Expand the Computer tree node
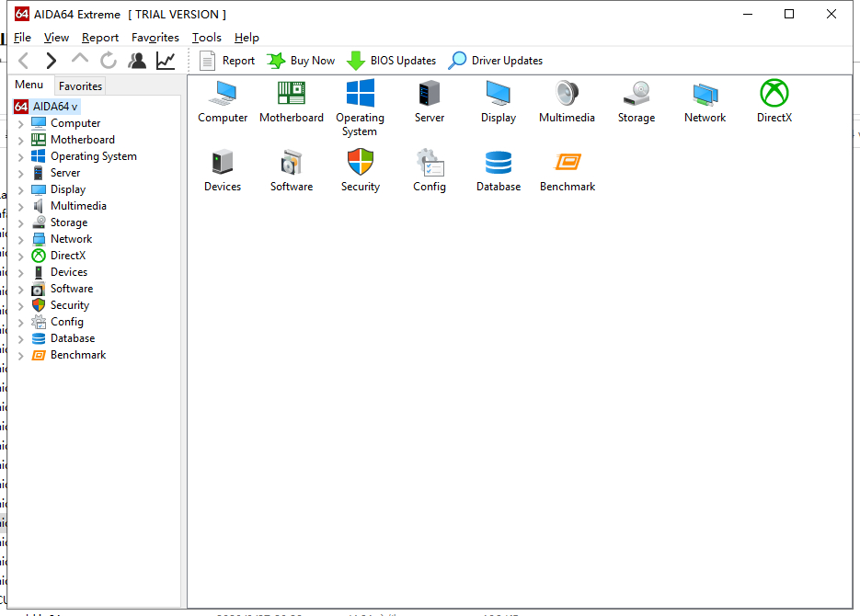The height and width of the screenshot is (616, 860). [21, 124]
